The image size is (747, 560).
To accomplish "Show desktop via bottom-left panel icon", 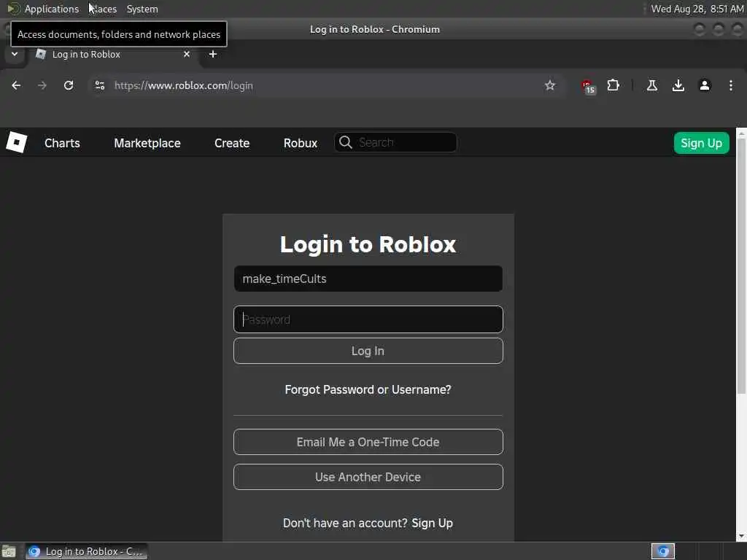I will tap(9, 551).
